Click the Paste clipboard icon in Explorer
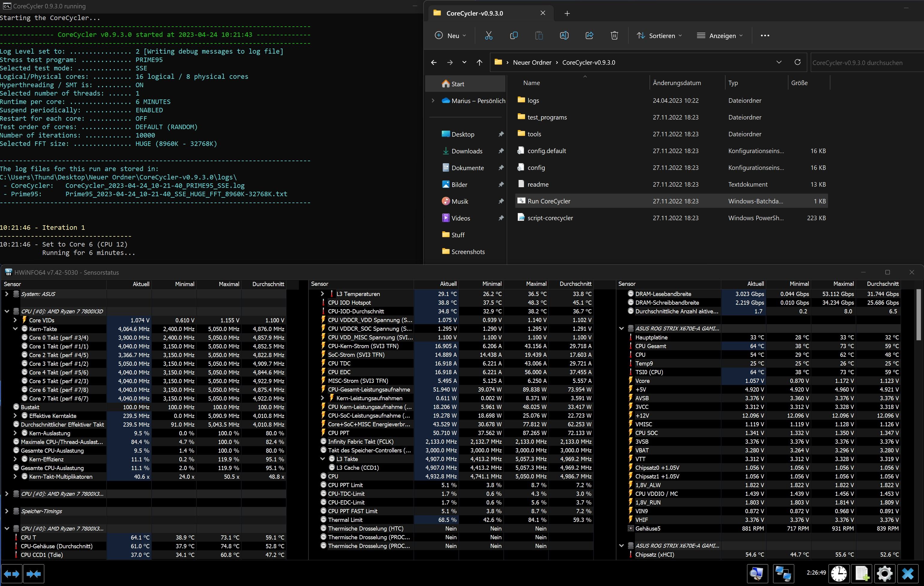 coord(539,35)
